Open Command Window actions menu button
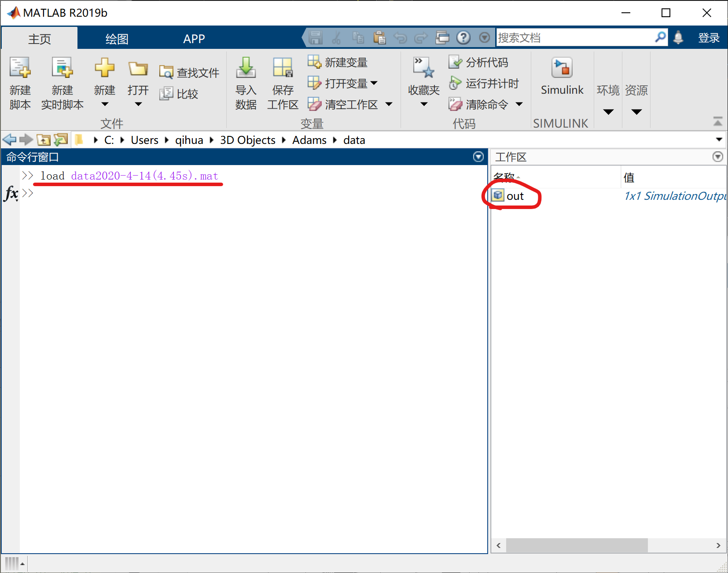 tap(478, 157)
